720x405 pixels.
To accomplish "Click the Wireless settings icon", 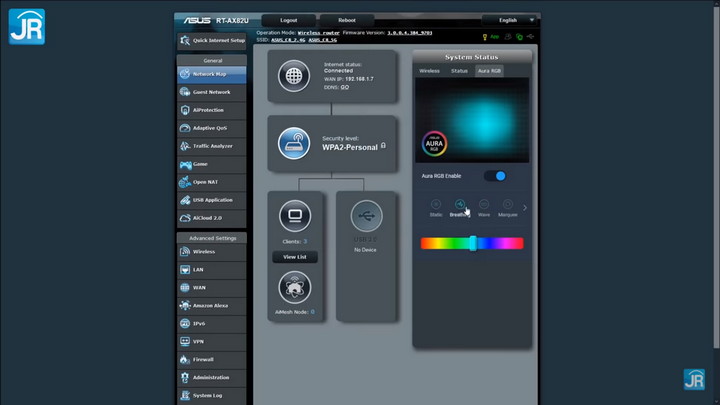I will [x=185, y=252].
